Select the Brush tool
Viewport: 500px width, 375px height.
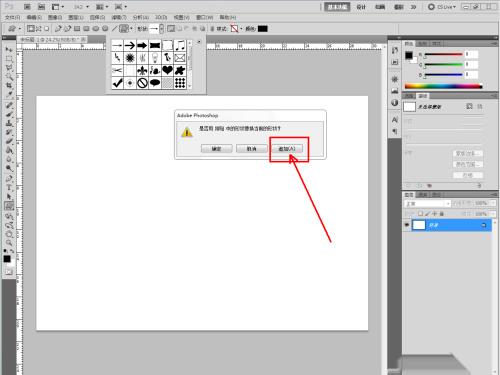coord(9,114)
